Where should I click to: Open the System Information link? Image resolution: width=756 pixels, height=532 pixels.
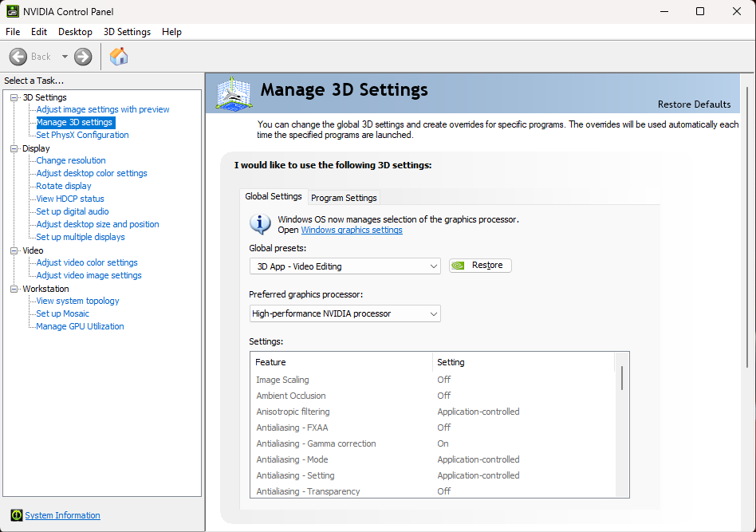point(63,515)
